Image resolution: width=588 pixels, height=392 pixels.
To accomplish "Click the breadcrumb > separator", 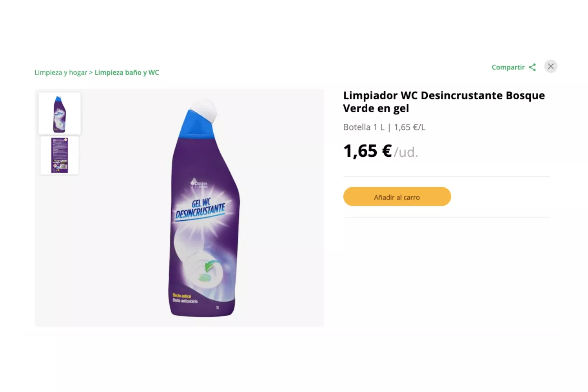I will pyautogui.click(x=91, y=73).
